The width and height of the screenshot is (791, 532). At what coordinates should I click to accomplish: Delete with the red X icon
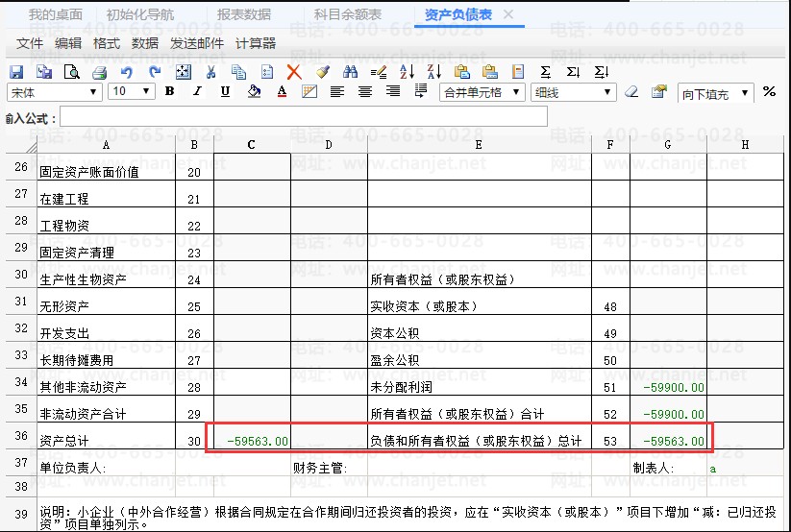point(294,72)
